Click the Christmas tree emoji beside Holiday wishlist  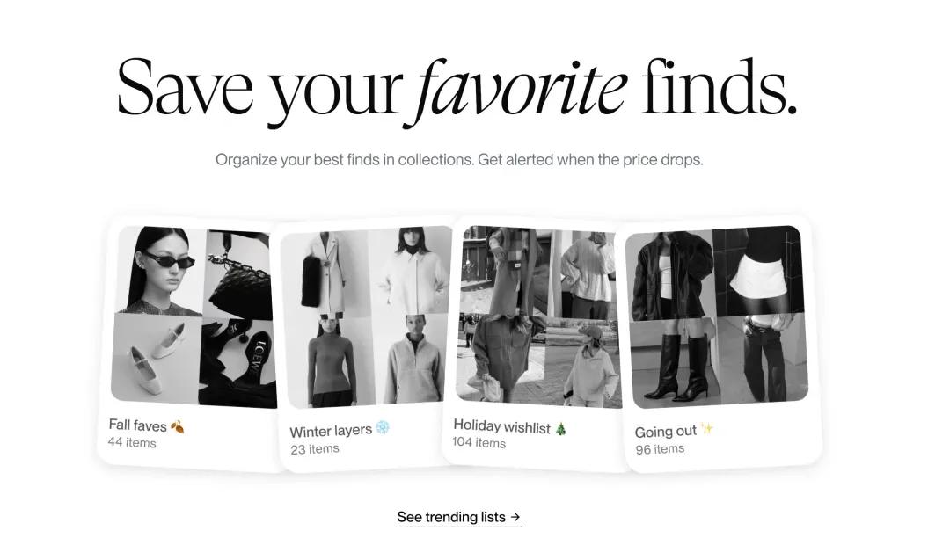561,429
